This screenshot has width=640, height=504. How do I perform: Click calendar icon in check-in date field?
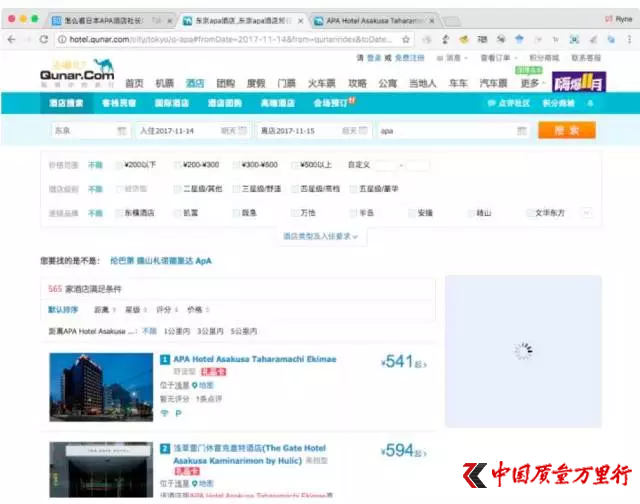pos(242,131)
